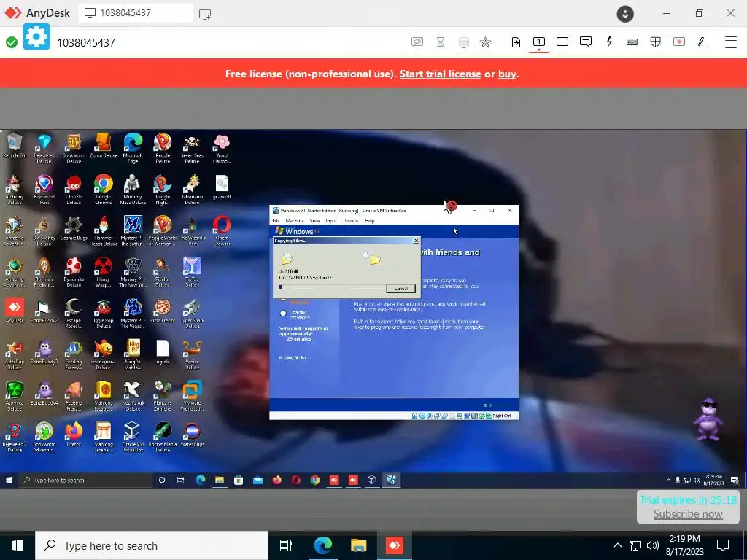Screen dimensions: 747x560
Task: Open the AnyDesk chat icon in toolbar
Action: pyautogui.click(x=586, y=42)
